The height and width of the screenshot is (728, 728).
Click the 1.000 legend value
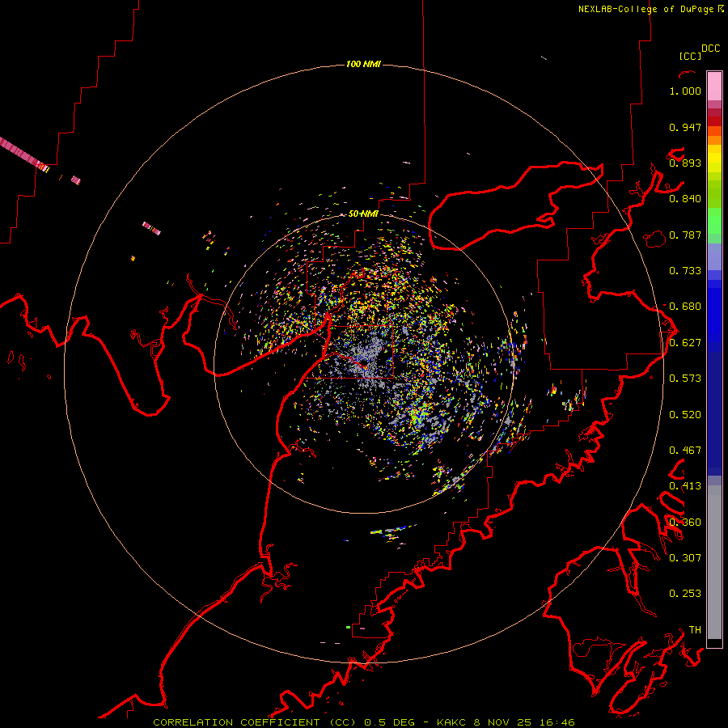click(x=685, y=91)
